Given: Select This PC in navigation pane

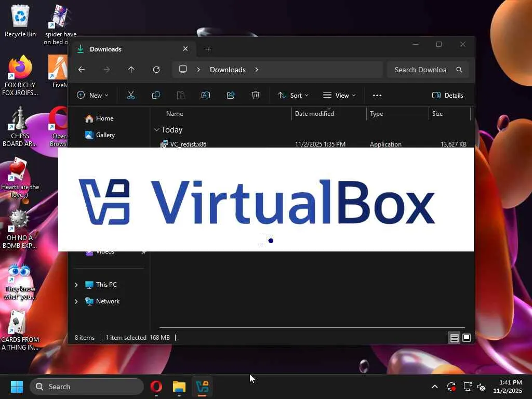Looking at the screenshot, I should click(101, 285).
